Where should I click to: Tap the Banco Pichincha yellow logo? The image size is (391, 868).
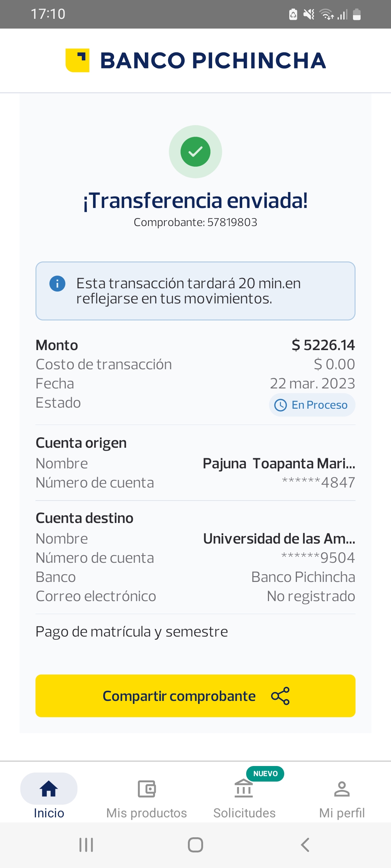coord(77,60)
